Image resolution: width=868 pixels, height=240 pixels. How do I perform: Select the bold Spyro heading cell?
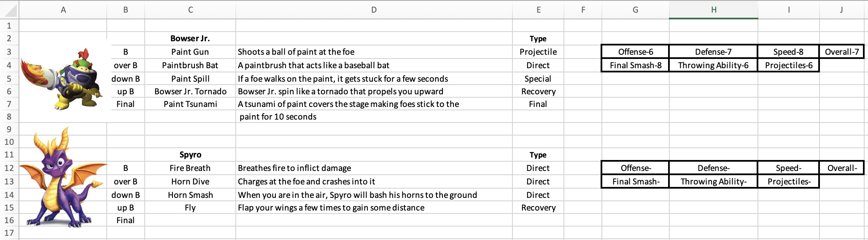[190, 155]
